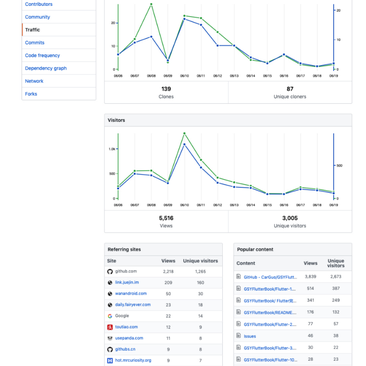Click the GitHub icon beside githubs.cn
This screenshot has width=366, height=366.
coord(110,349)
